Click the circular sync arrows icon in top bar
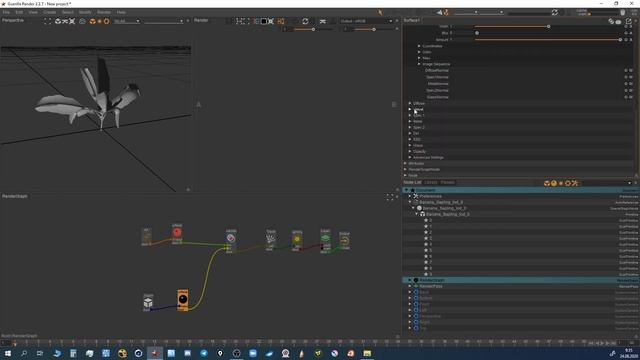This screenshot has width=640, height=360. pyautogui.click(x=554, y=13)
